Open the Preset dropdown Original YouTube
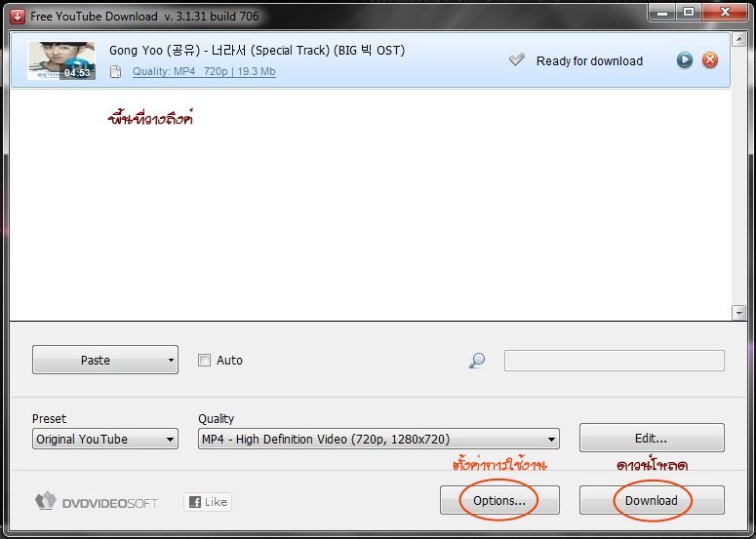 point(105,439)
